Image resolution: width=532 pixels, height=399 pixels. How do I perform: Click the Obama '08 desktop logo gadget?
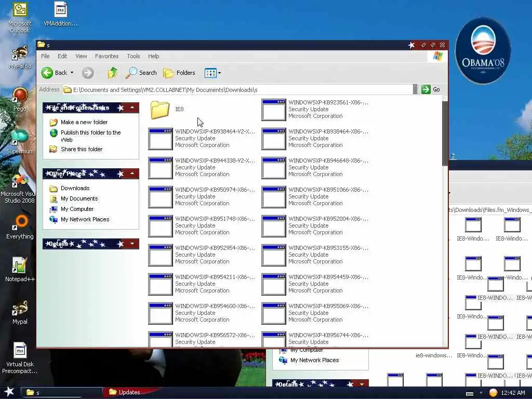[x=483, y=51]
